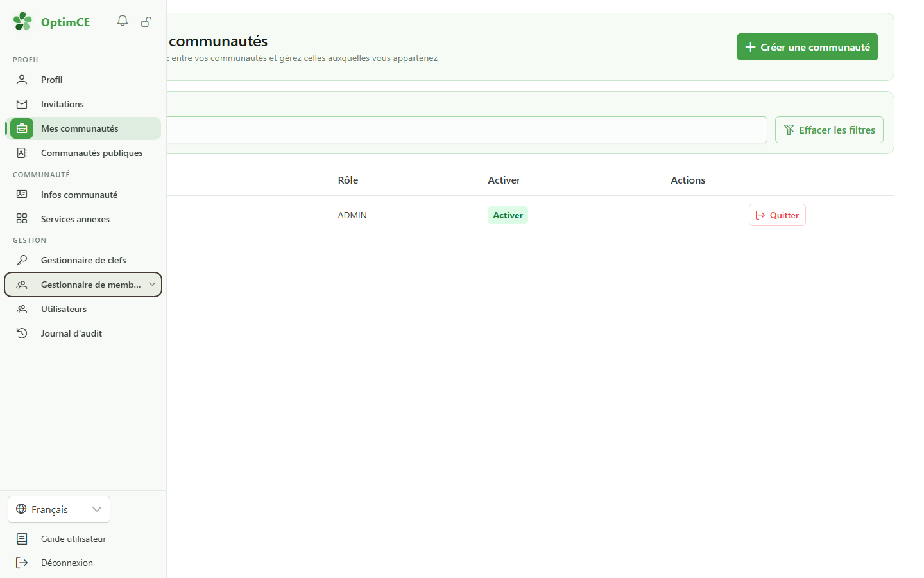Open the Français language dropdown arrow
This screenshot has width=924, height=578.
pos(97,509)
